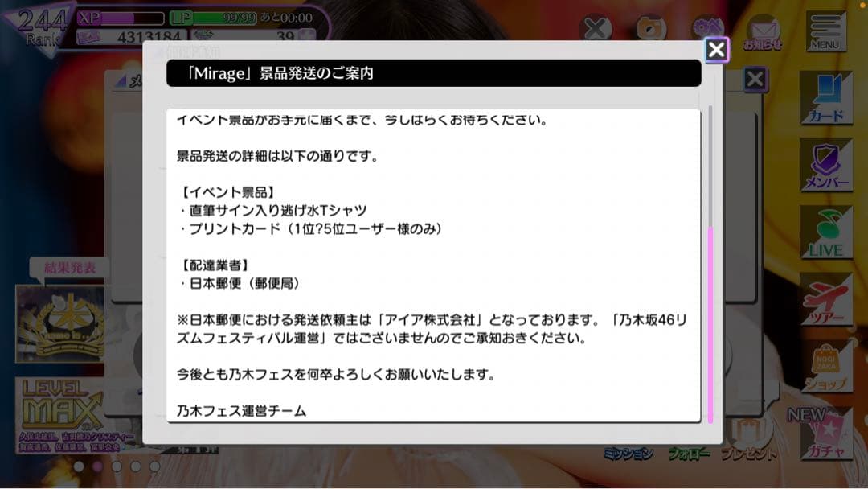Close the background message list panel
This screenshot has height=489, width=868.
755,79
